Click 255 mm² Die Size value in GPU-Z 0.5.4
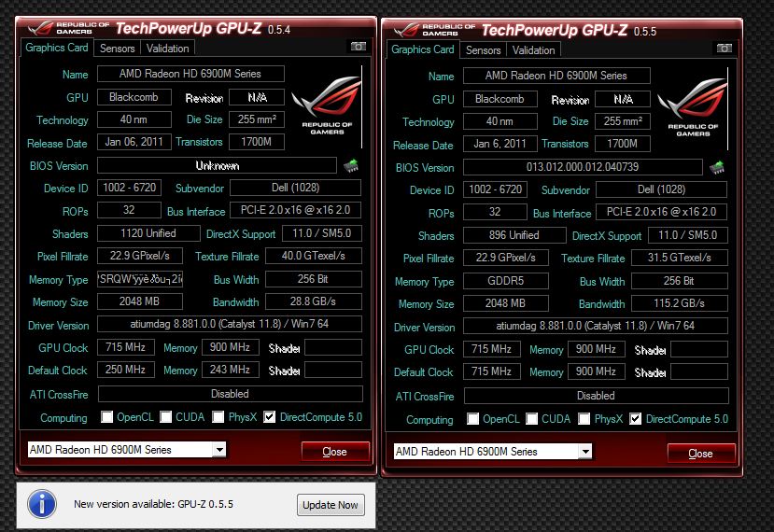 point(257,119)
